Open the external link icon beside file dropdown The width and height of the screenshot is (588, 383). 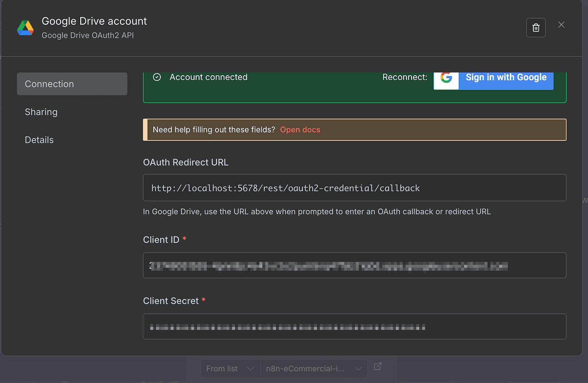click(378, 366)
